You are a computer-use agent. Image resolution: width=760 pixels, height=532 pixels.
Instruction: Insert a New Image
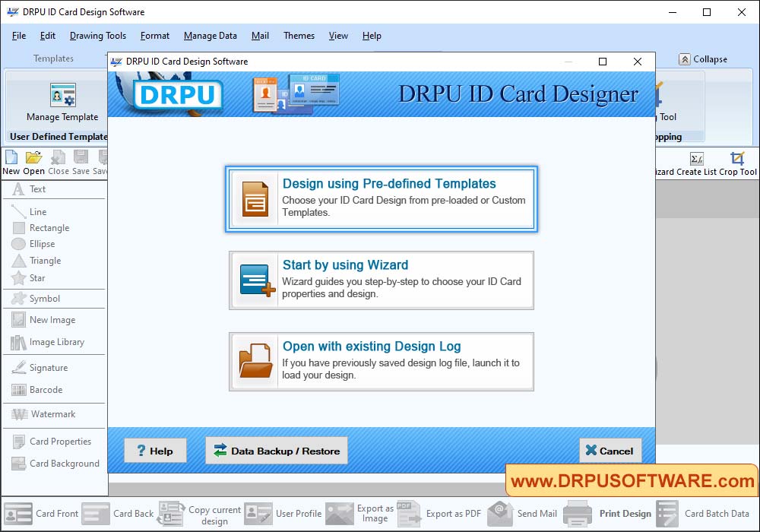pos(43,320)
